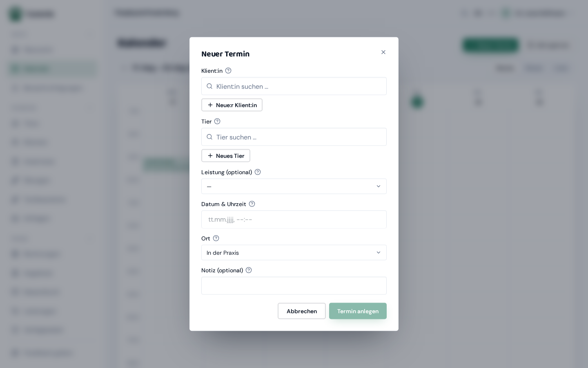Open help icon next to Notiz (optional)
This screenshot has width=588, height=368.
249,270
